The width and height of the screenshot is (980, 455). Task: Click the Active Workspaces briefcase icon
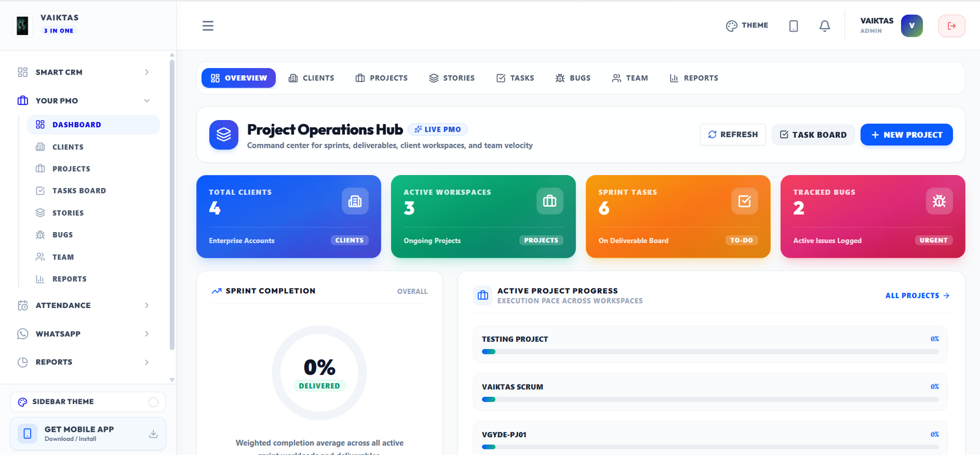pos(550,201)
